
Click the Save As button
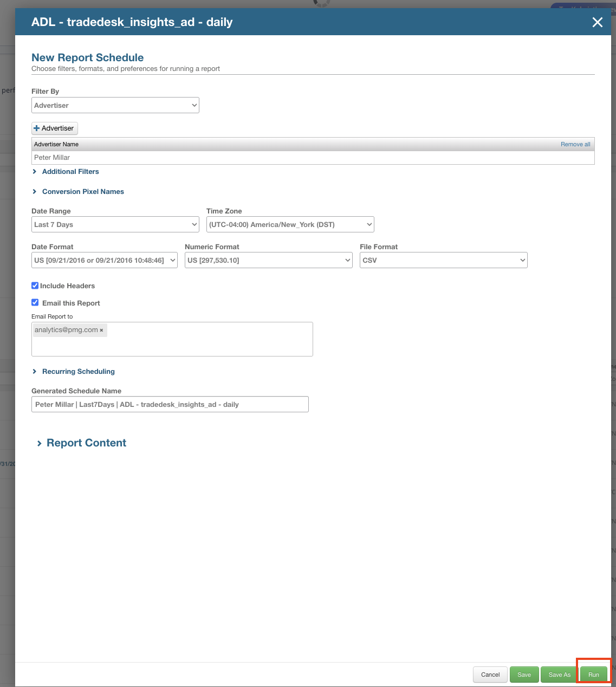[559, 675]
